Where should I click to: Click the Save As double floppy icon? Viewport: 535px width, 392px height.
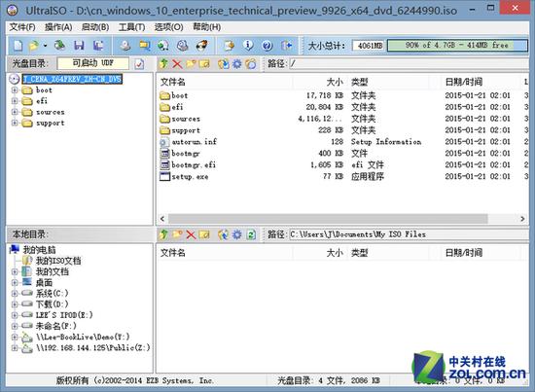pos(98,45)
